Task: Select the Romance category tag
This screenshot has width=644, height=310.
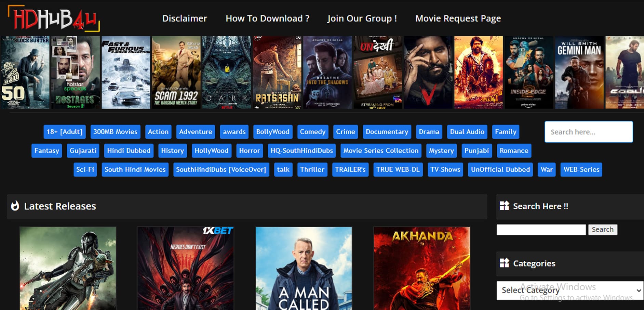Action: (x=514, y=151)
